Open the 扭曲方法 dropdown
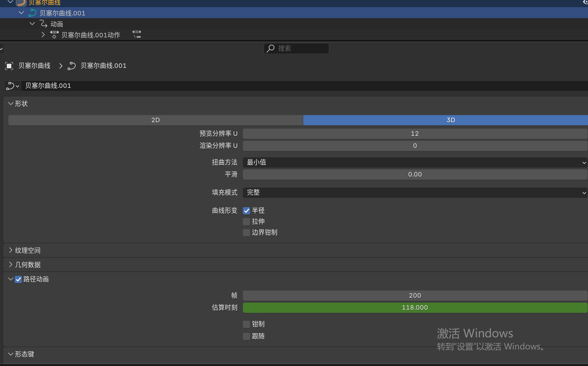588x366 pixels. [415, 162]
